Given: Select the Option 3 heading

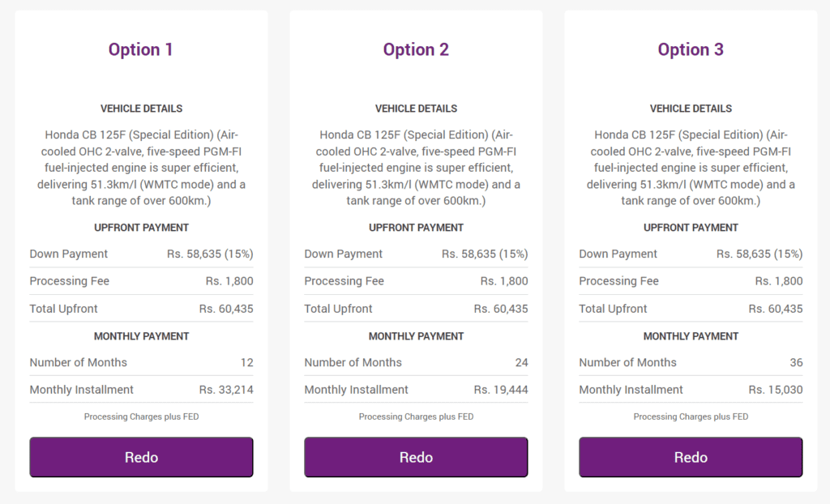Looking at the screenshot, I should [691, 49].
